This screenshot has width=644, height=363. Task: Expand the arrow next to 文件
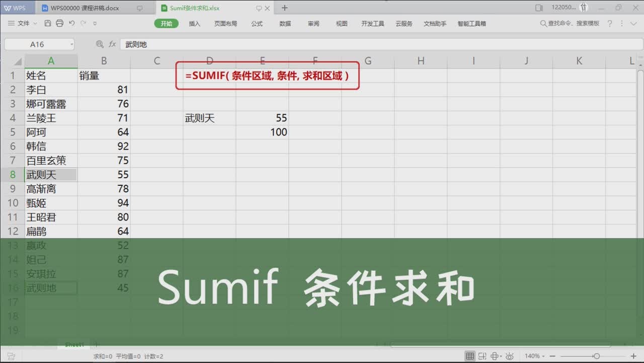point(35,24)
